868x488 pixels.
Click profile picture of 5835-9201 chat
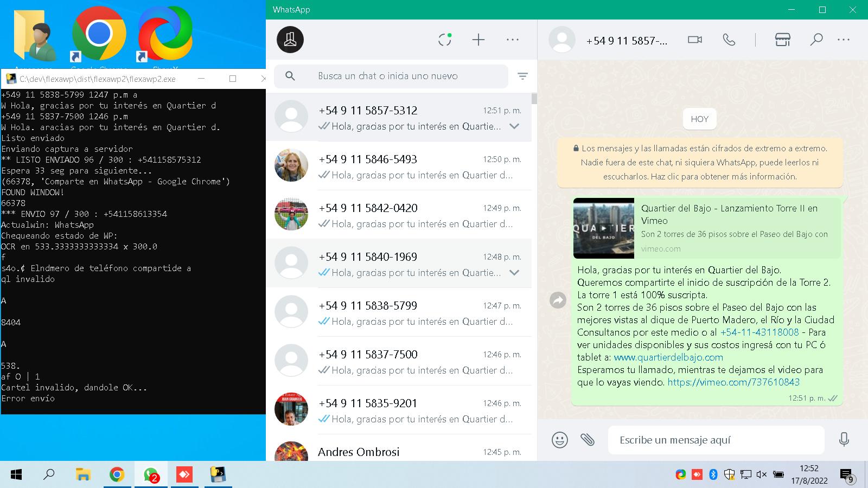[291, 409]
